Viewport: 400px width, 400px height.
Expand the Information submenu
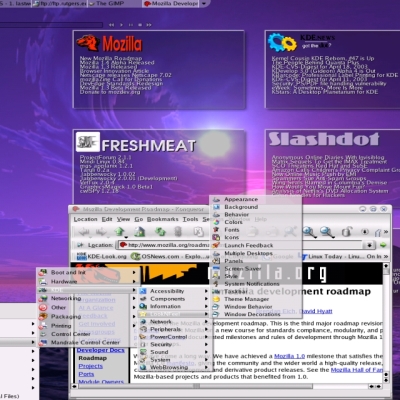(174, 306)
